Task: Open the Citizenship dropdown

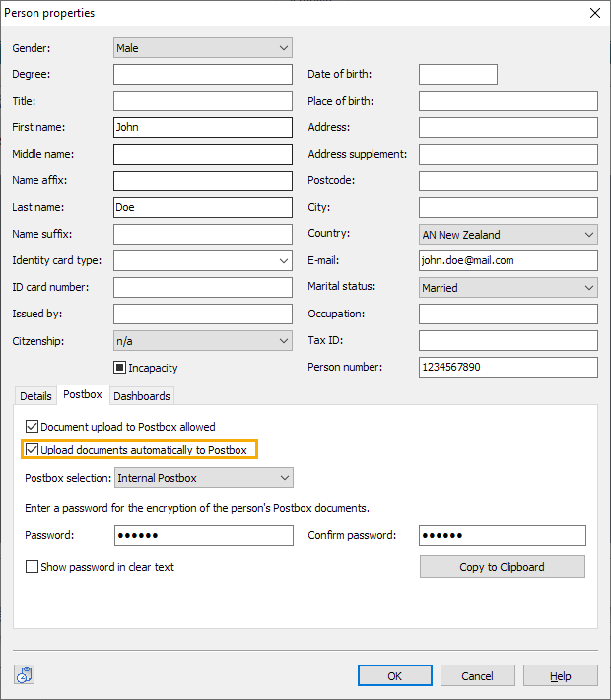Action: (203, 341)
